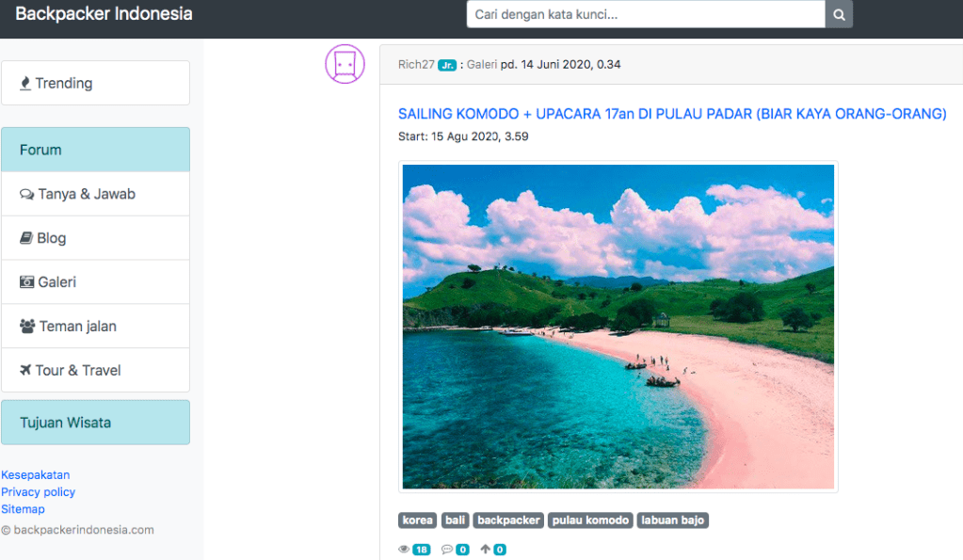This screenshot has height=560, width=963.
Task: Navigate to Tour & Travel
Action: click(95, 370)
